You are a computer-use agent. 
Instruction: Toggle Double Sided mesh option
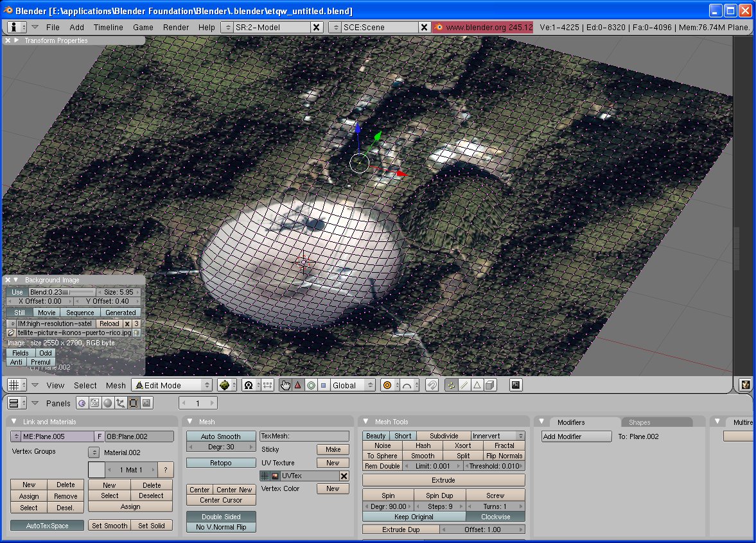pos(221,517)
